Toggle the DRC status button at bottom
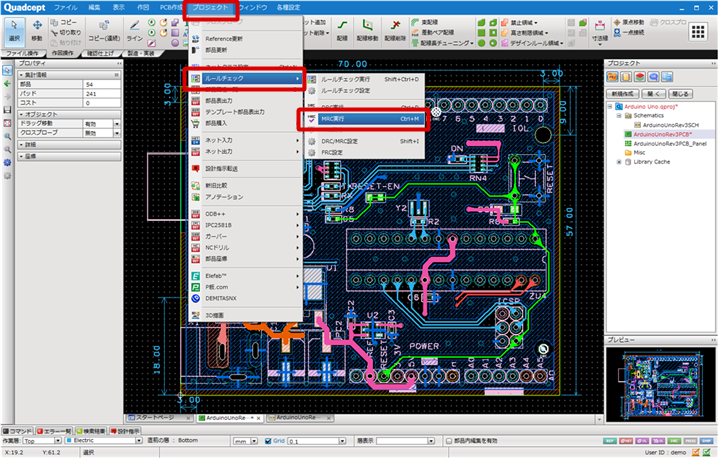Viewport: 718px width, 458px height. pos(674,441)
